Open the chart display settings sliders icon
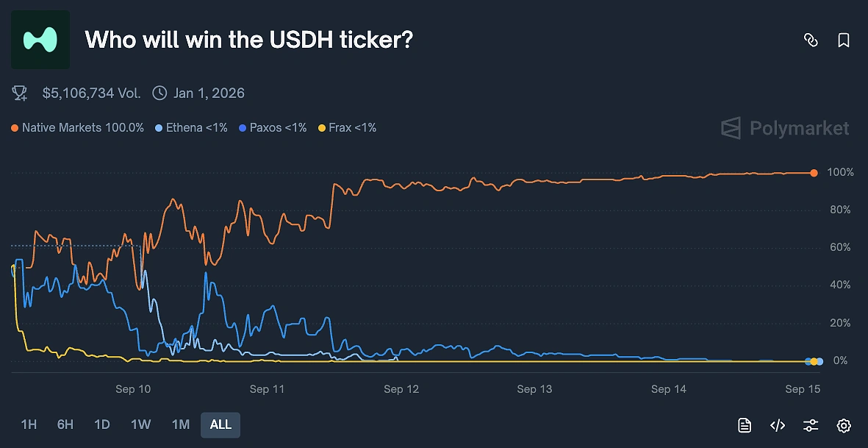The image size is (868, 448). [x=810, y=425]
